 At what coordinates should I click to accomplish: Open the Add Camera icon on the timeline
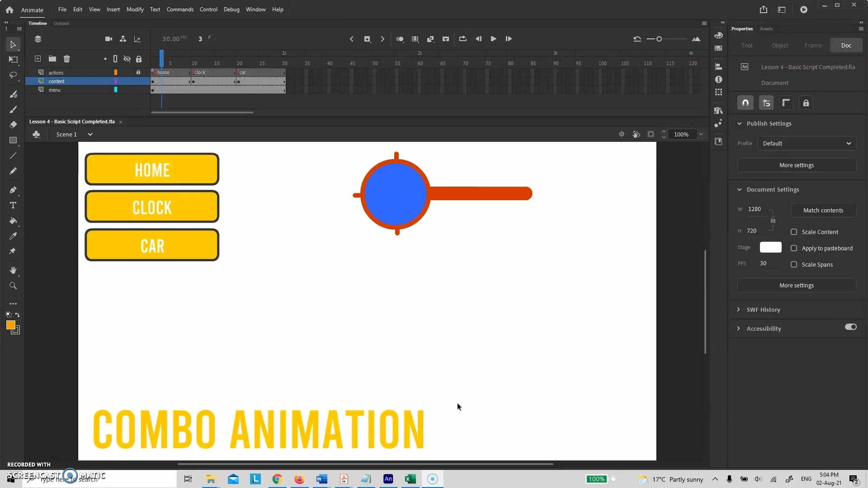[x=108, y=39]
